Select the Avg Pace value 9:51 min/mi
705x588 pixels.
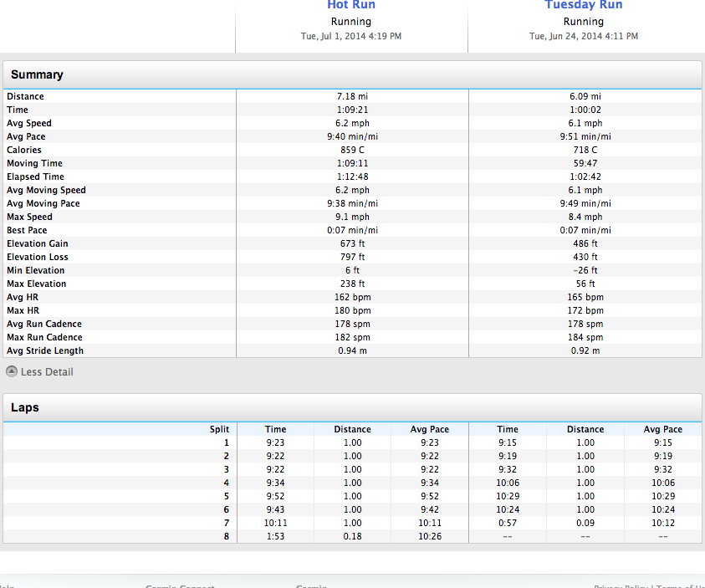coord(585,136)
